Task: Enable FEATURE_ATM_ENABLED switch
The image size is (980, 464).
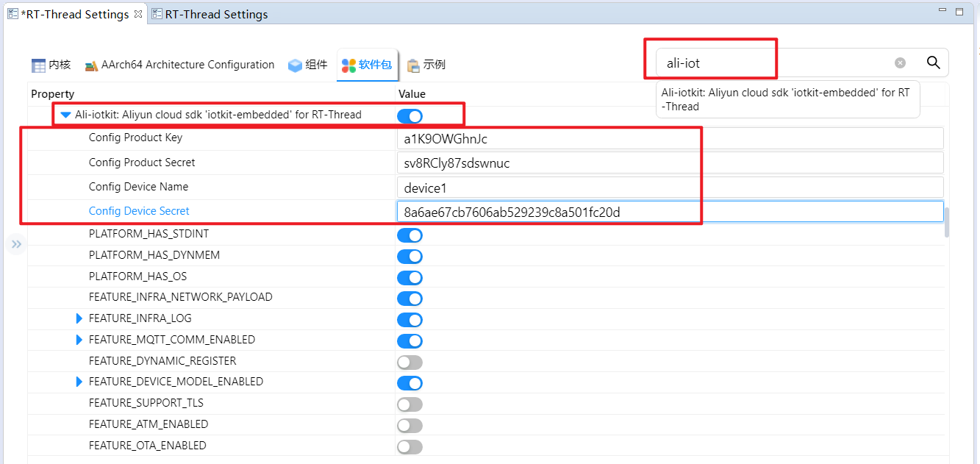Action: tap(409, 426)
